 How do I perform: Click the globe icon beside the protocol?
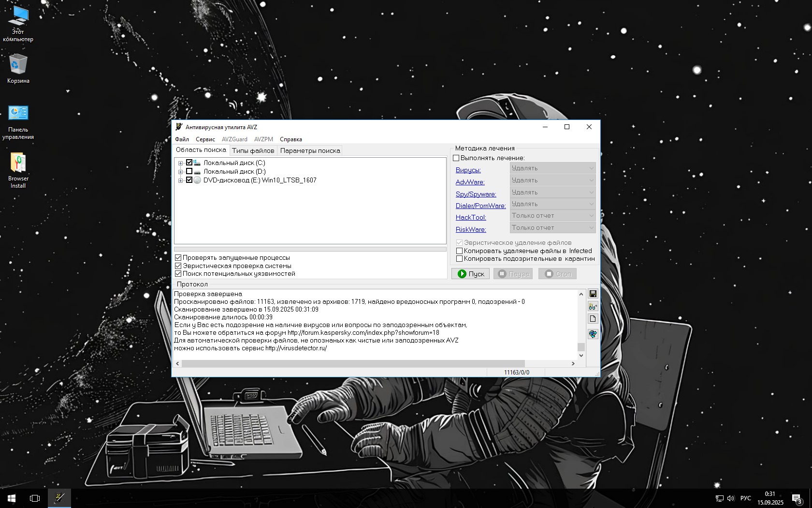pyautogui.click(x=593, y=334)
